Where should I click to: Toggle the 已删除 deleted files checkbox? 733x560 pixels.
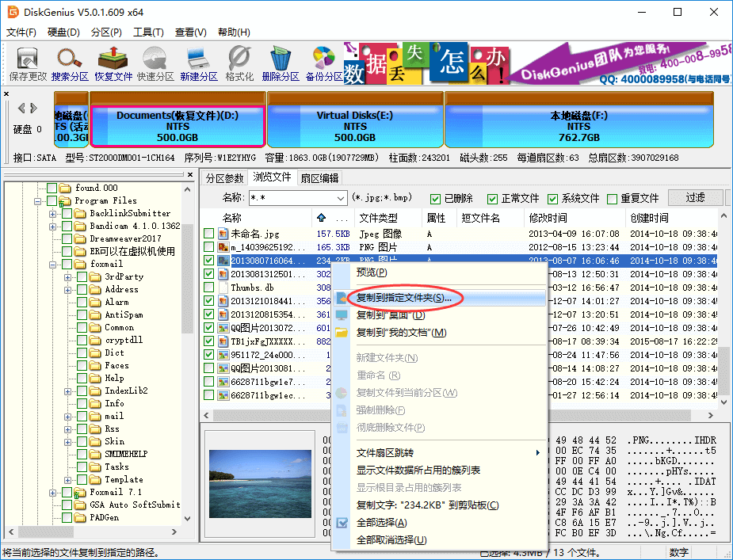point(435,199)
